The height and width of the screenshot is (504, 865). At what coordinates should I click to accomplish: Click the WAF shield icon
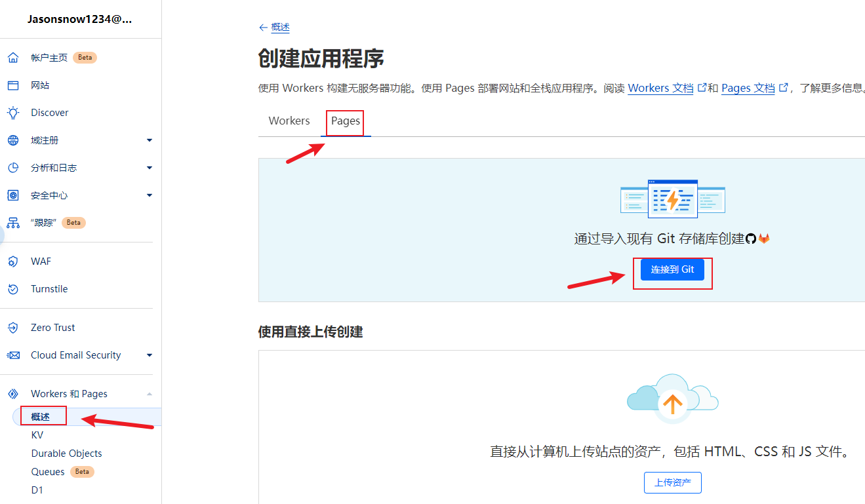pyautogui.click(x=12, y=262)
